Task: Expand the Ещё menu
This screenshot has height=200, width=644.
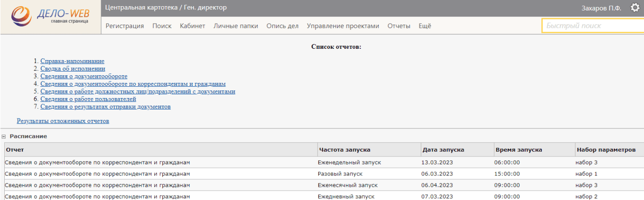Action: (425, 26)
